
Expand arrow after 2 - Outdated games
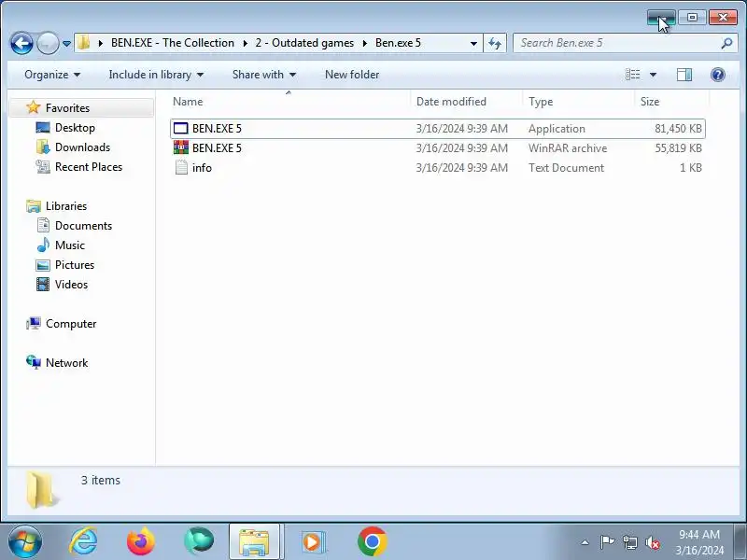click(x=364, y=43)
